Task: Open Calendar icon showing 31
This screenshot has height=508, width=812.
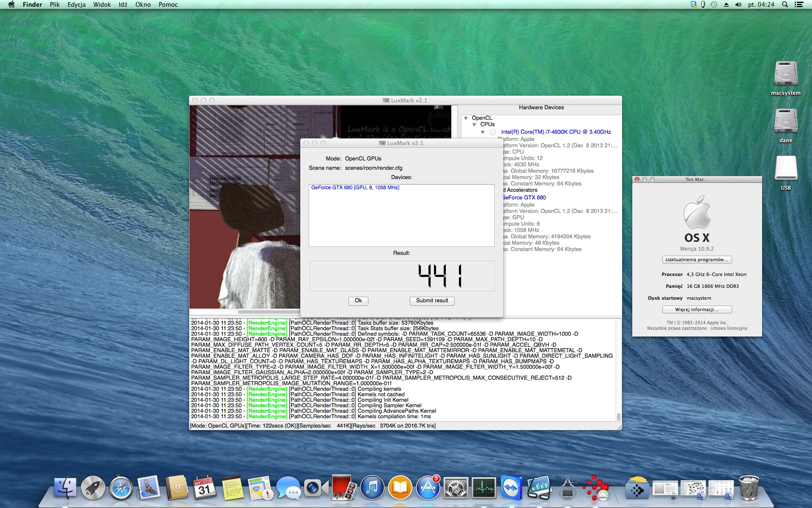Action: [x=205, y=488]
